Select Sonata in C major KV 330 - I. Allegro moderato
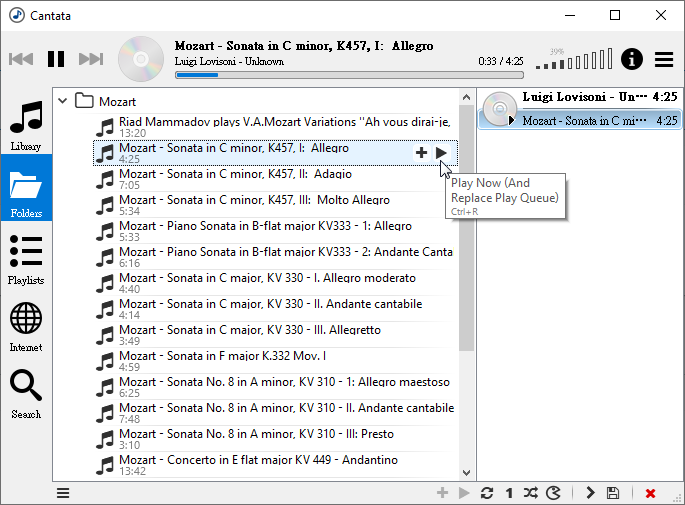 (x=275, y=283)
